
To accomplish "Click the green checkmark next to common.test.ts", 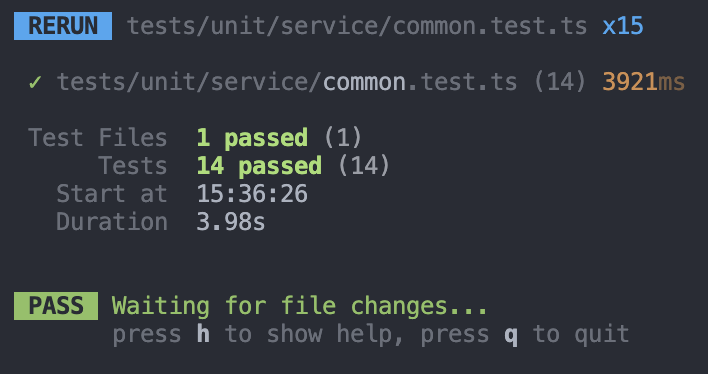I will pyautogui.click(x=35, y=82).
